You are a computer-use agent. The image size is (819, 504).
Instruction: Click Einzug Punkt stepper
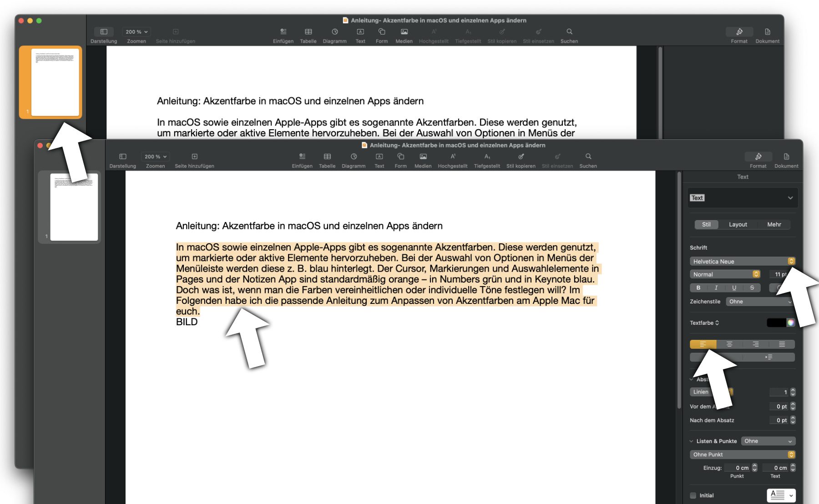pyautogui.click(x=754, y=468)
